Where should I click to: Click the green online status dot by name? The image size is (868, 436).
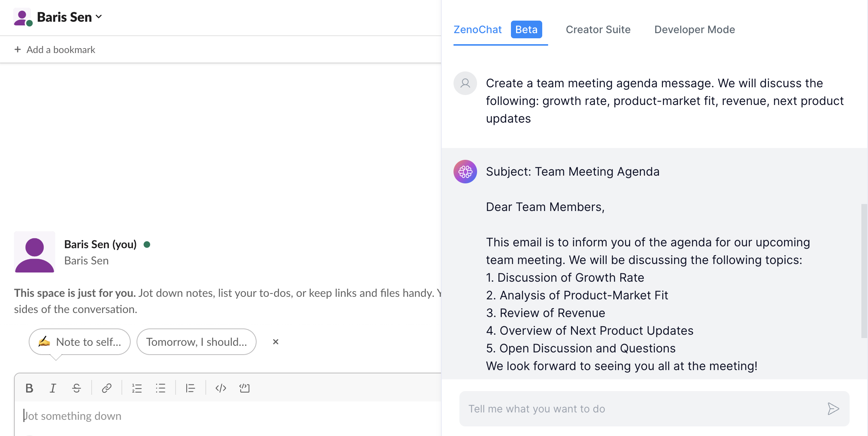point(147,245)
